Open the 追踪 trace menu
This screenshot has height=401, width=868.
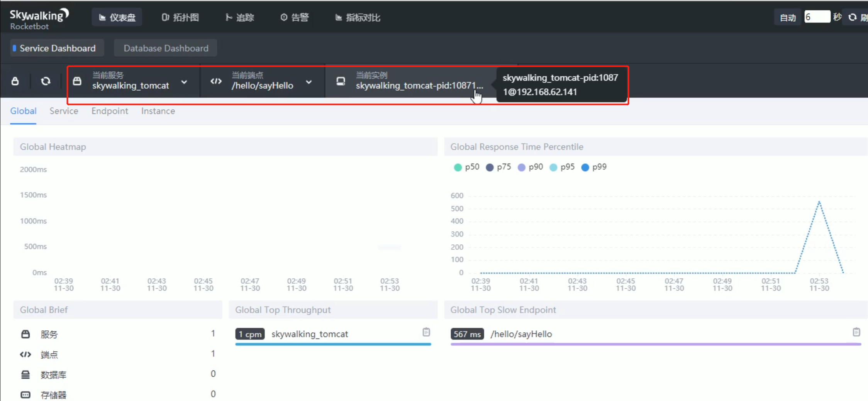pos(240,17)
